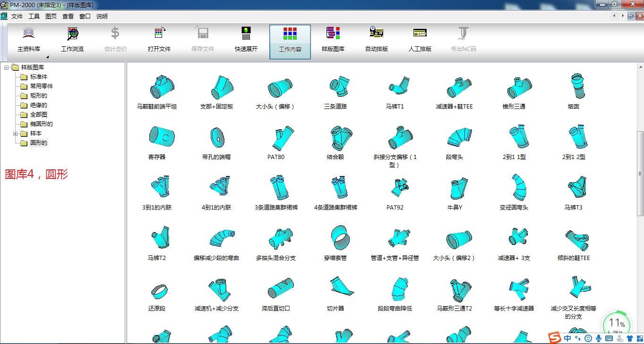Click the 管道+支管+异径管 label
The height and width of the screenshot is (344, 644).
[395, 258]
